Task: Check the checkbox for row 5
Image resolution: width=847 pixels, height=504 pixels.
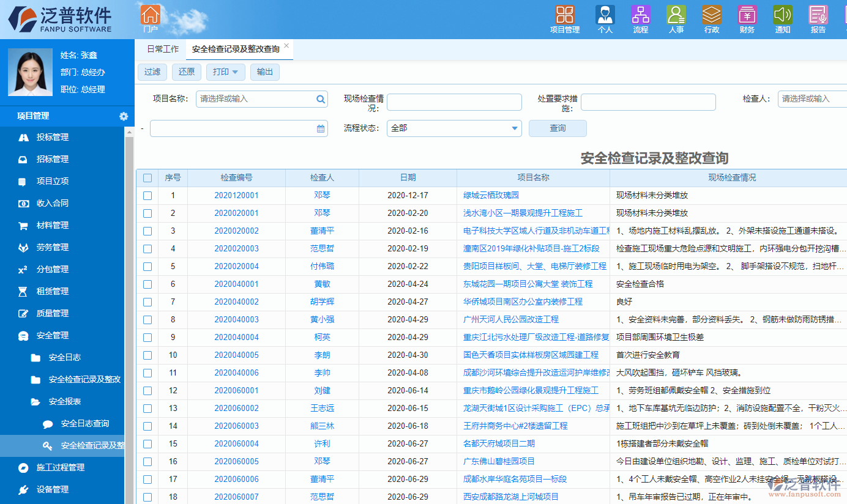Action: [147, 266]
